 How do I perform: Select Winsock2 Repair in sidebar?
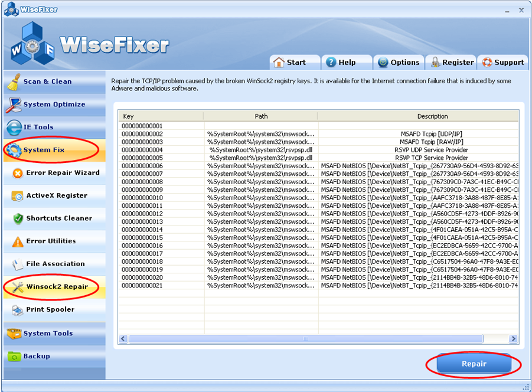point(55,287)
